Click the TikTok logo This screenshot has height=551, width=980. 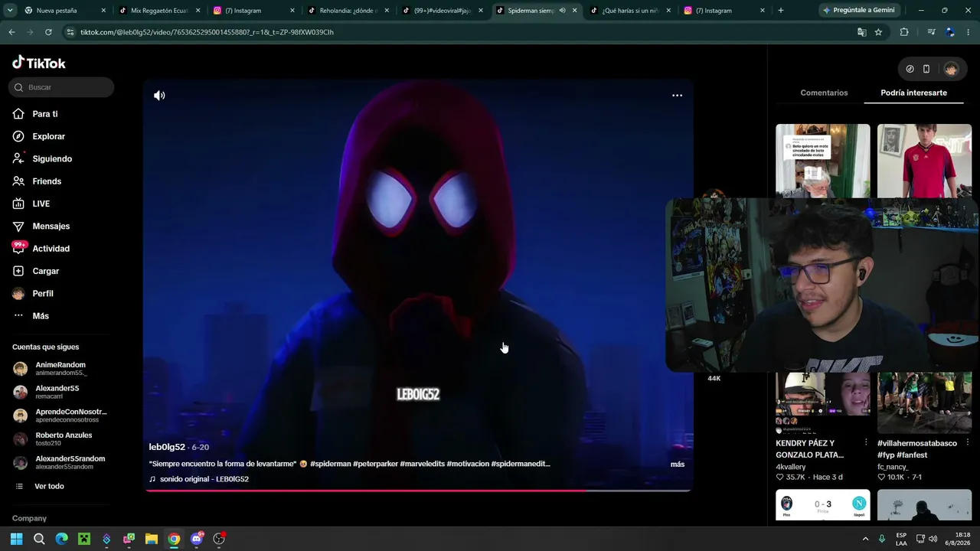[39, 63]
